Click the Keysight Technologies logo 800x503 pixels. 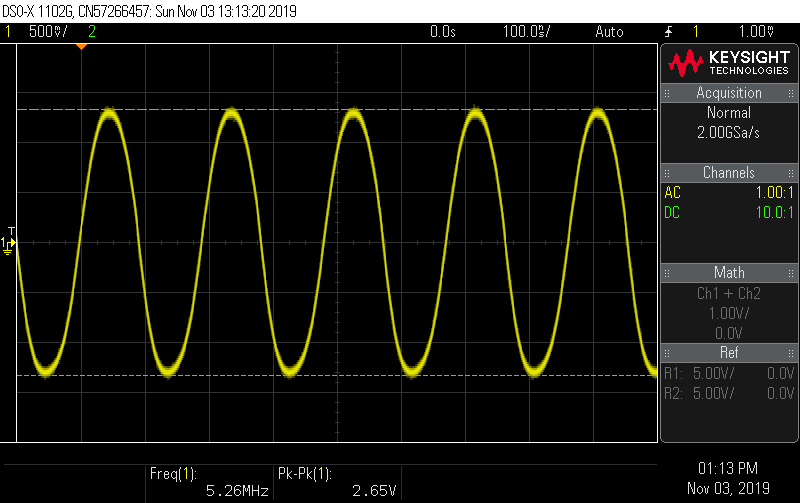pyautogui.click(x=729, y=63)
